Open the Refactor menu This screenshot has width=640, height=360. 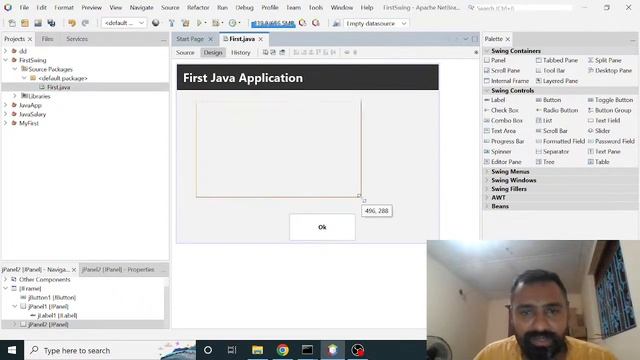(198, 7)
